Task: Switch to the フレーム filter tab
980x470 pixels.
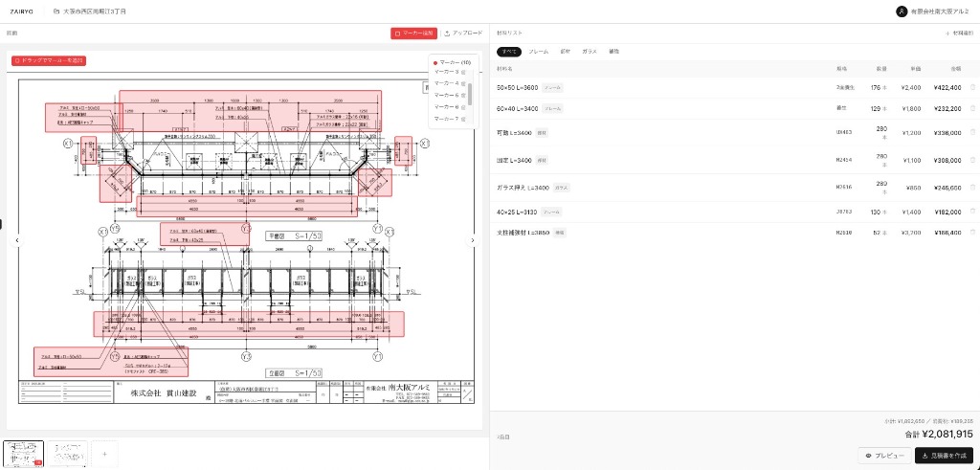Action: point(538,51)
